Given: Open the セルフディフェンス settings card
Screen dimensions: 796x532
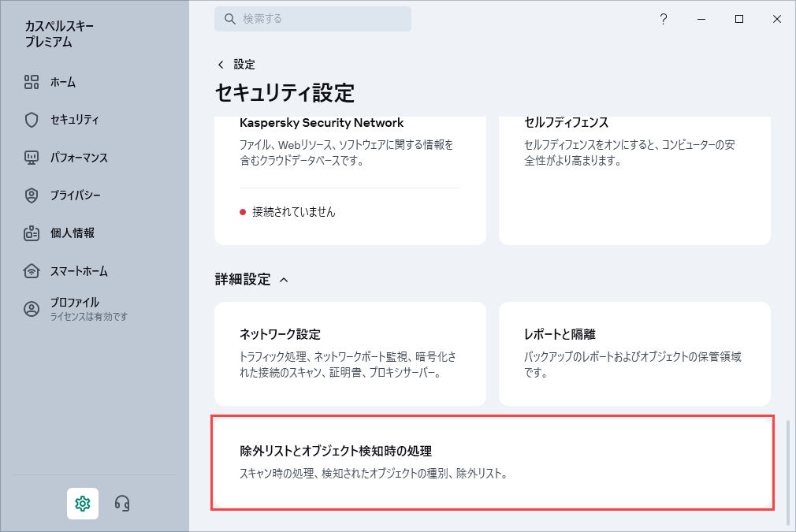Looking at the screenshot, I should (x=634, y=180).
